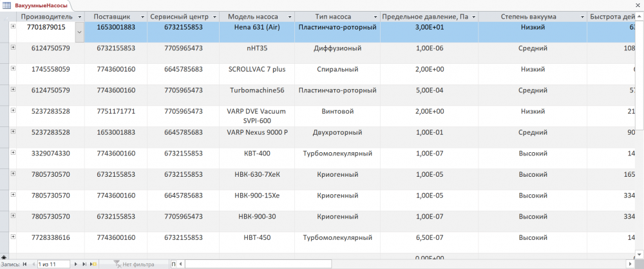The height and width of the screenshot is (269, 644).
Task: Create new blank record icon
Action: (x=93, y=264)
